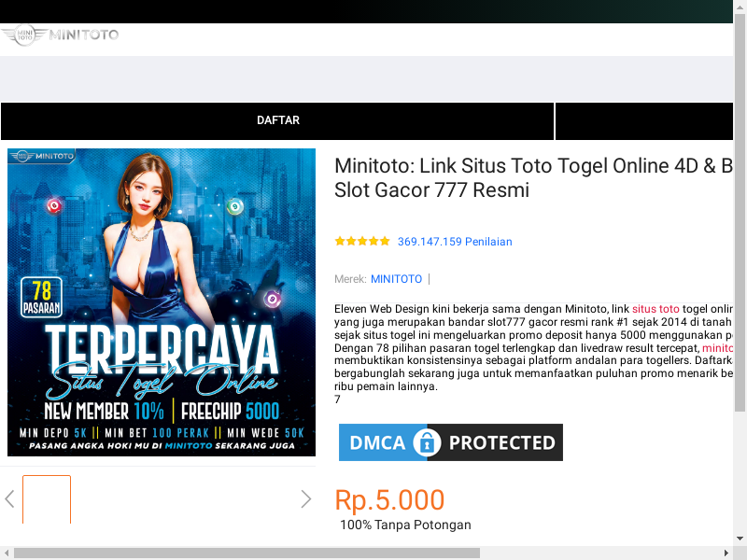Click the DMCA Protected badge
This screenshot has width=747, height=560.
tap(451, 442)
